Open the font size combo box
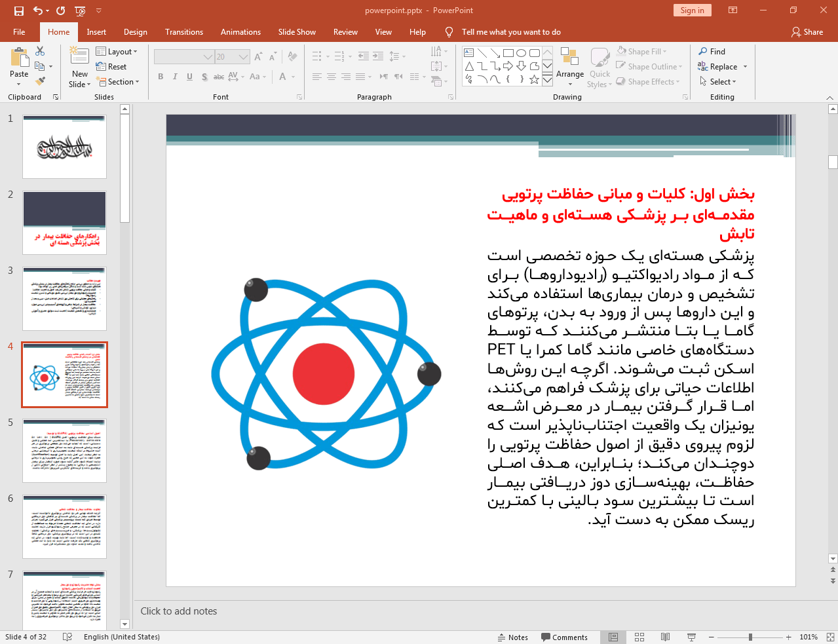The width and height of the screenshot is (838, 644). pyautogui.click(x=232, y=57)
